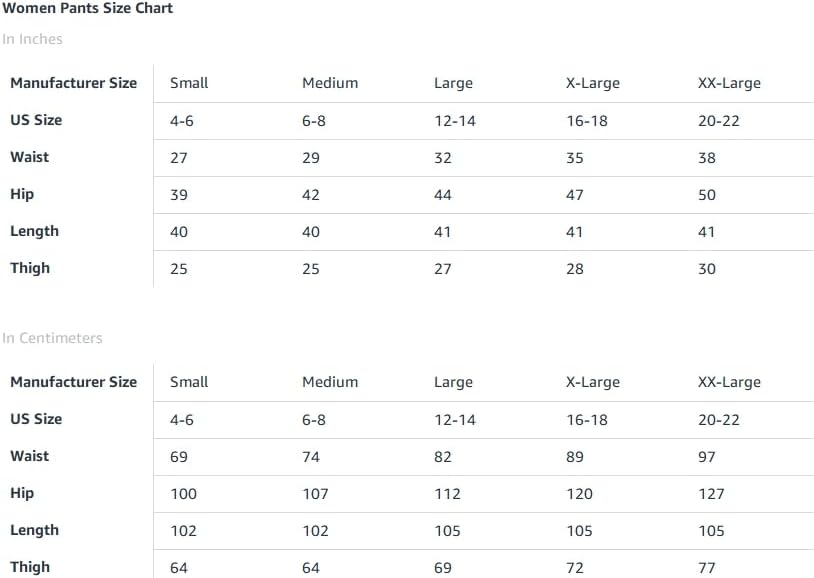Click the Medium hip value 42
The height and width of the screenshot is (578, 814).
(x=311, y=195)
